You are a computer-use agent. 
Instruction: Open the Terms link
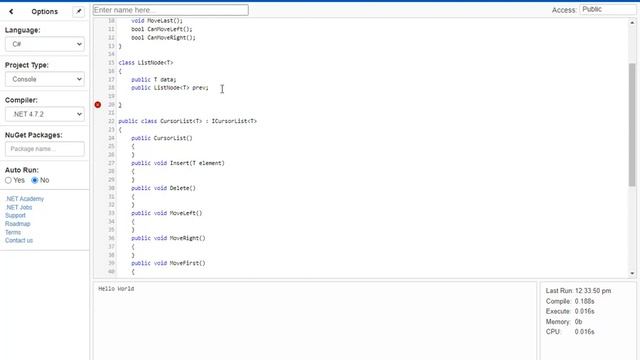[x=13, y=232]
